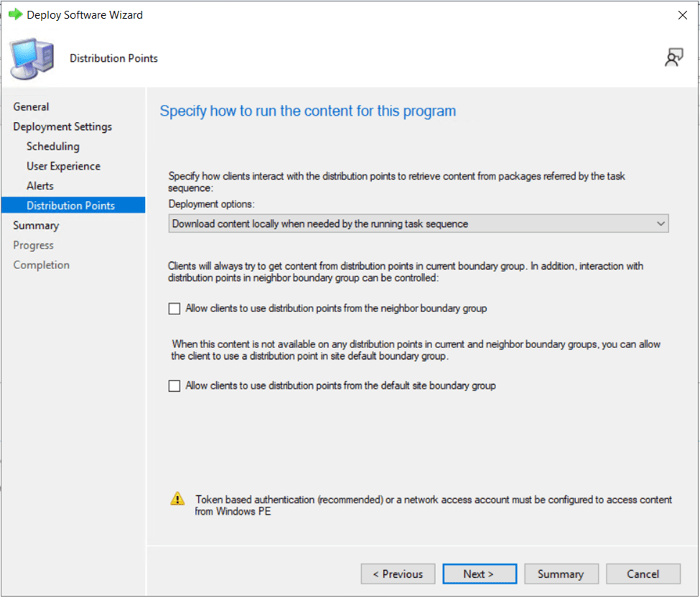This screenshot has width=700, height=598.
Task: Cancel the deployment wizard
Action: [643, 574]
